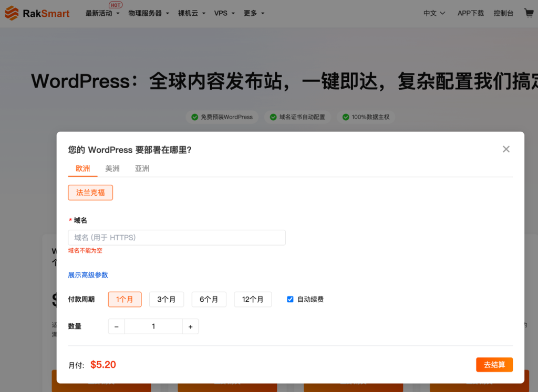538x392 pixels.
Task: Switch to the 美洲 region tab
Action: (112, 168)
